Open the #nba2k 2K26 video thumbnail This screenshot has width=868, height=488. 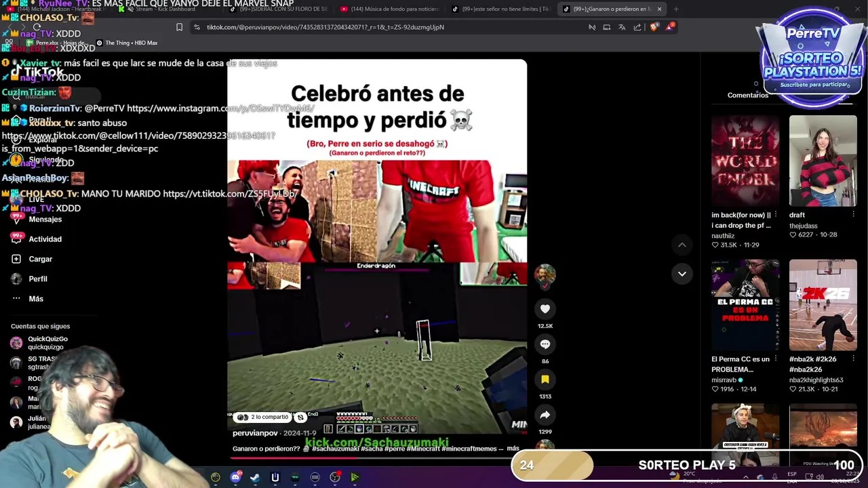point(823,305)
